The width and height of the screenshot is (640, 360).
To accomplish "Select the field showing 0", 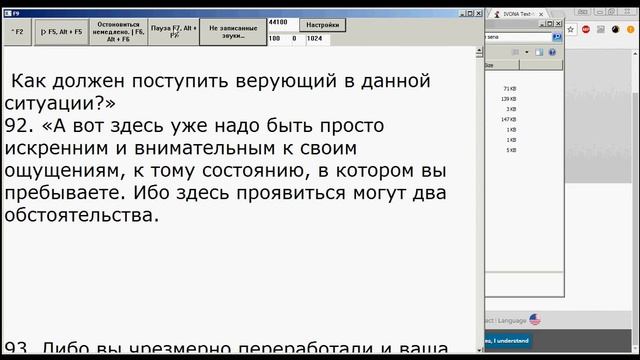I will pos(298,39).
